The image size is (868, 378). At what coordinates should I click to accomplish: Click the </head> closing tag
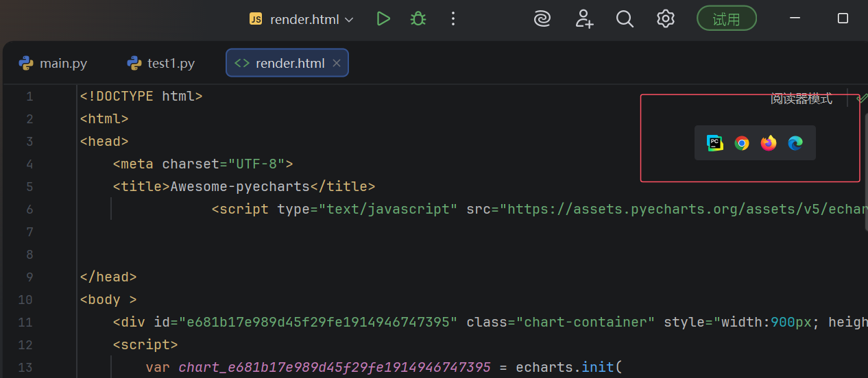[x=108, y=277]
